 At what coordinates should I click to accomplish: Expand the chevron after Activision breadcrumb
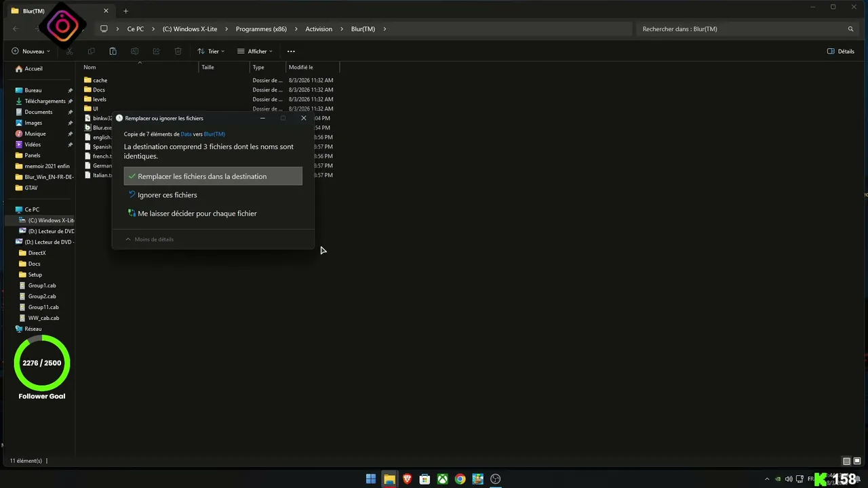tap(342, 29)
